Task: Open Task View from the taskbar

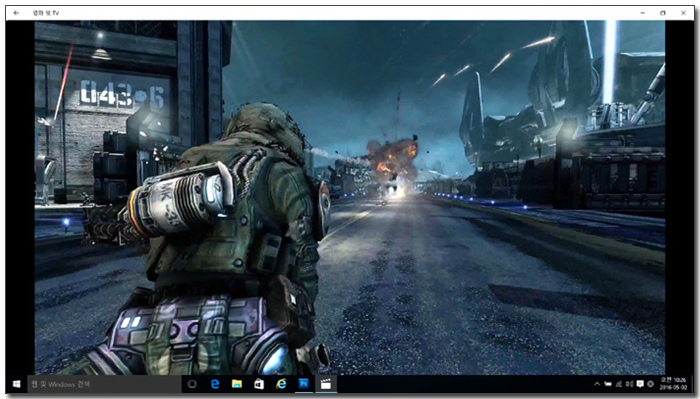Action: [192, 384]
